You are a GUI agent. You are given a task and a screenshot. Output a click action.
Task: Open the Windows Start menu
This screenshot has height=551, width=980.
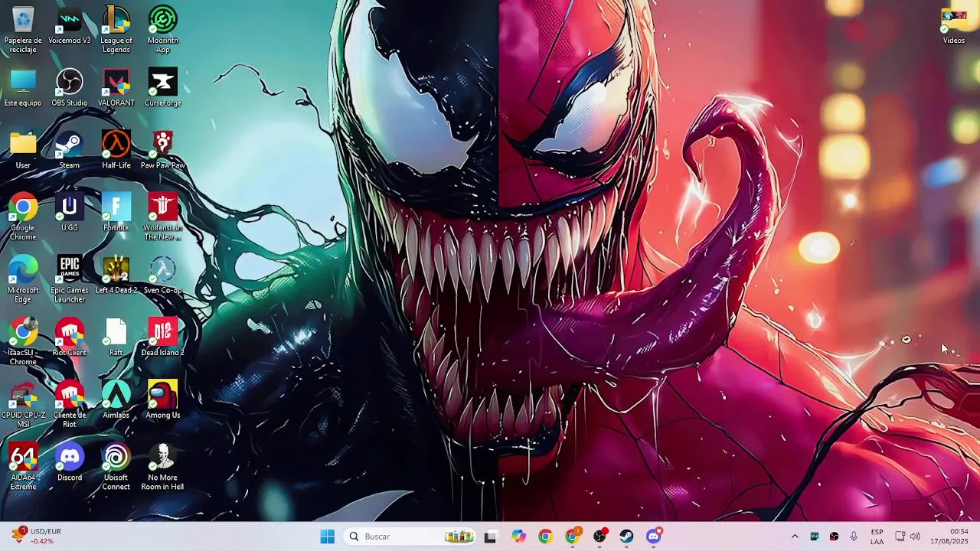[x=328, y=536]
